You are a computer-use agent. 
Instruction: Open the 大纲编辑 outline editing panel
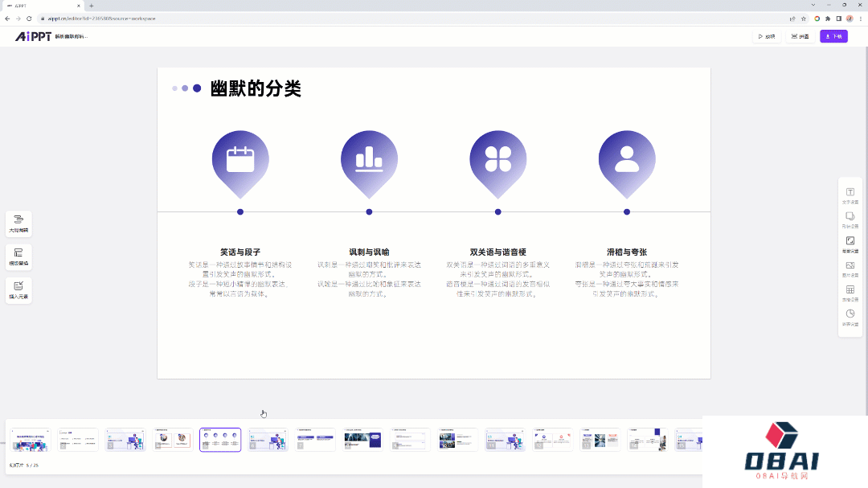pos(18,223)
